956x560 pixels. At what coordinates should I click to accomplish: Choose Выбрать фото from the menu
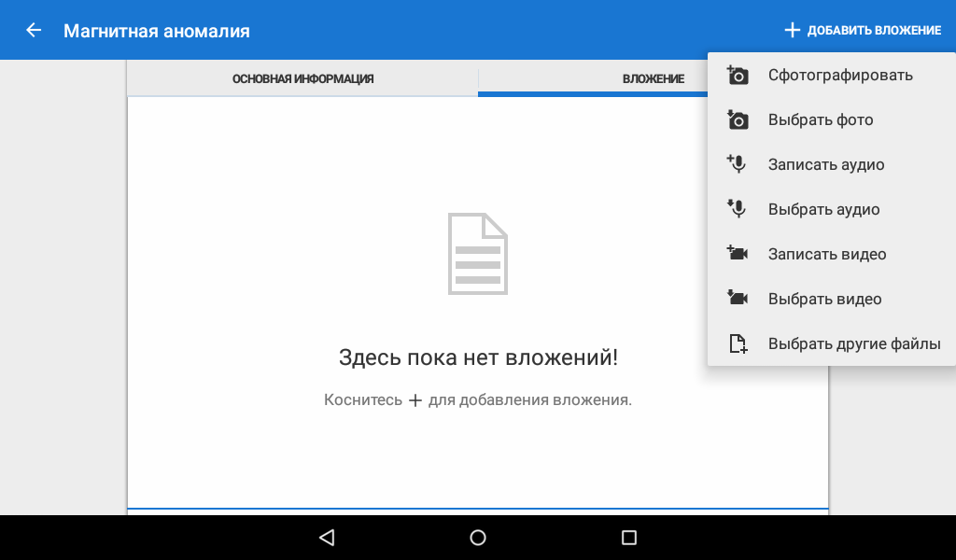(821, 120)
